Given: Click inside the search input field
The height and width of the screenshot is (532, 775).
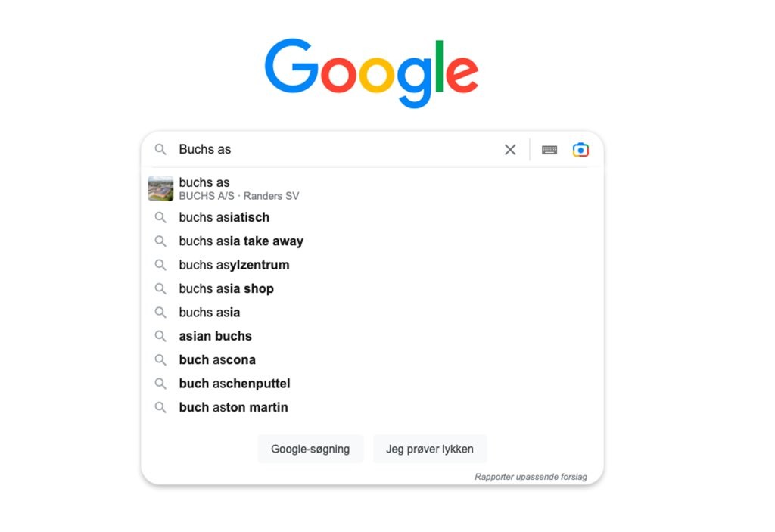Looking at the screenshot, I should (x=303, y=150).
